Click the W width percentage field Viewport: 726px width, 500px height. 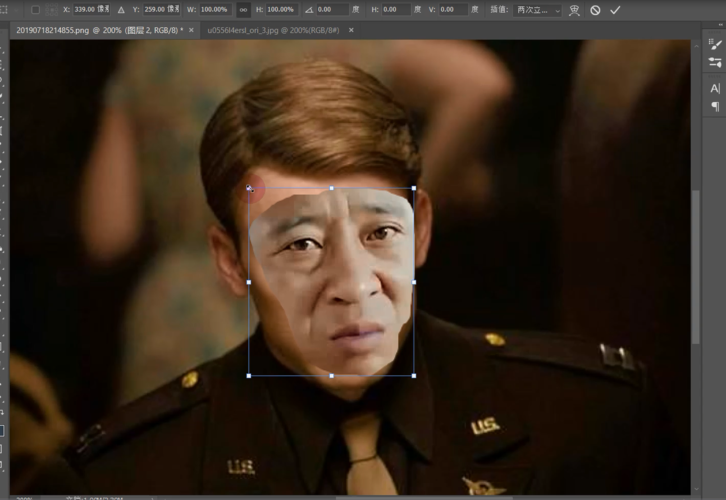click(x=215, y=10)
